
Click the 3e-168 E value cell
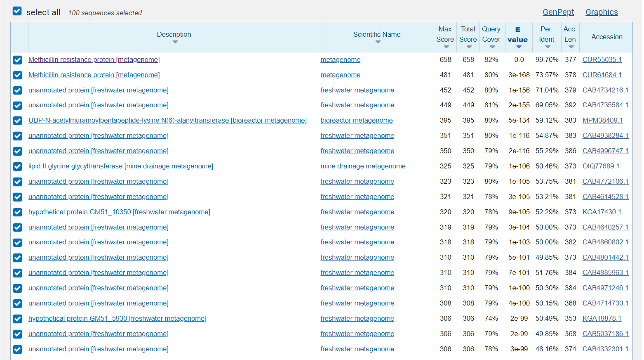(519, 75)
